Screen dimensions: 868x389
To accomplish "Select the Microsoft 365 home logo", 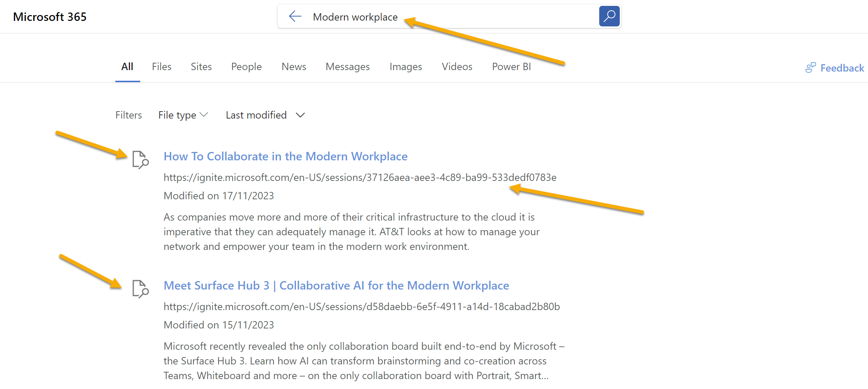I will tap(50, 17).
